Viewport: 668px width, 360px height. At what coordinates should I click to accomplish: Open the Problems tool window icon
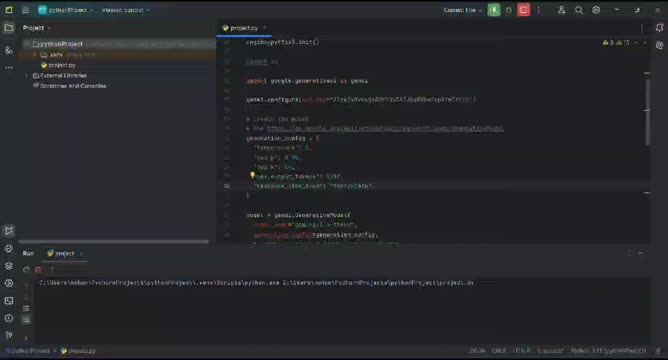tap(9, 318)
